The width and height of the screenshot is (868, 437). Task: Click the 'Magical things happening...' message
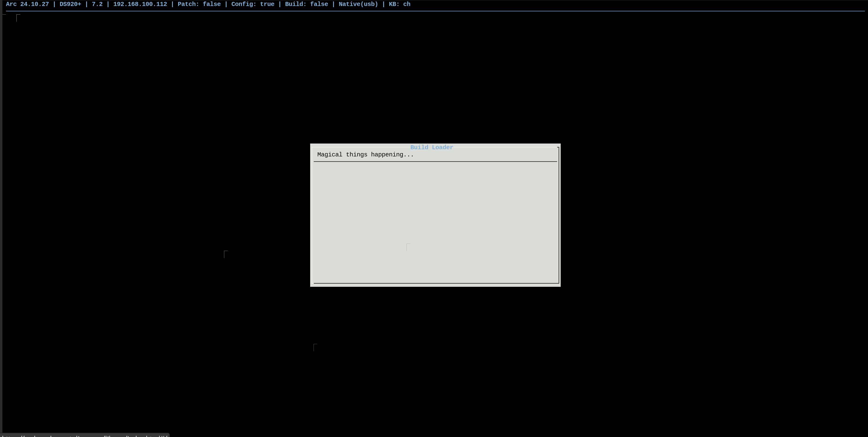tap(365, 155)
